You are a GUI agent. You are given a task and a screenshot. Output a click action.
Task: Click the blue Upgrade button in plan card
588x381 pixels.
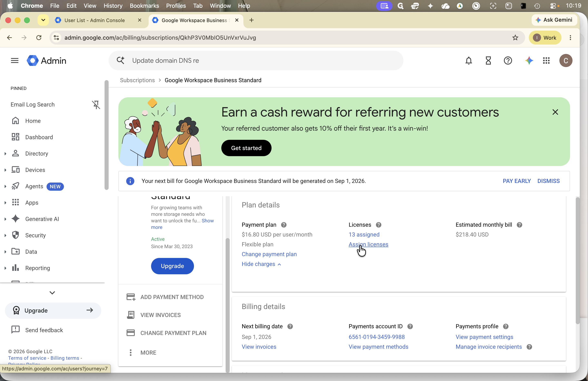point(172,266)
